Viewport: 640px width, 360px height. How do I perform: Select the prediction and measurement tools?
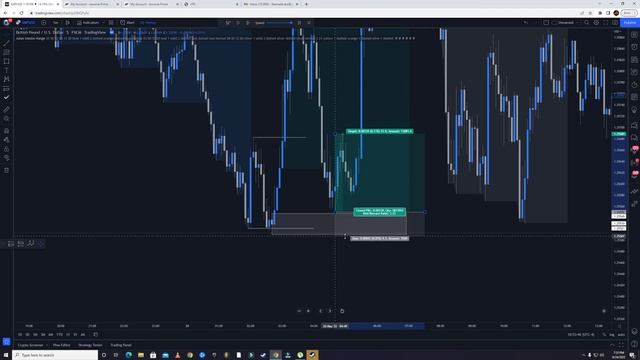pyautogui.click(x=6, y=89)
